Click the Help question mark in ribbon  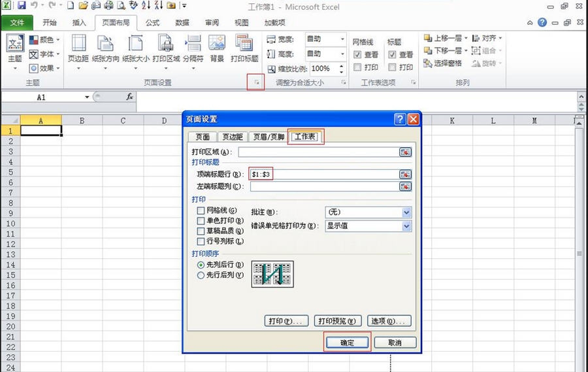tap(542, 22)
